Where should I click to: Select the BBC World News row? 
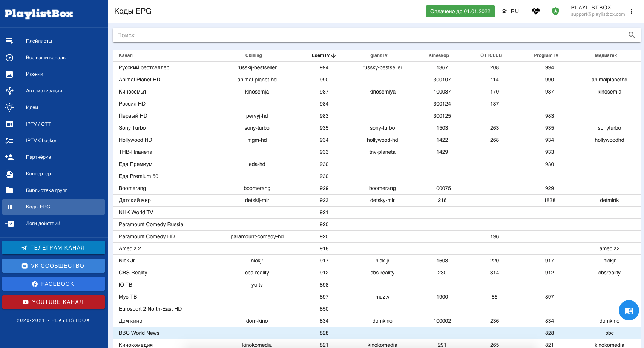(x=139, y=333)
